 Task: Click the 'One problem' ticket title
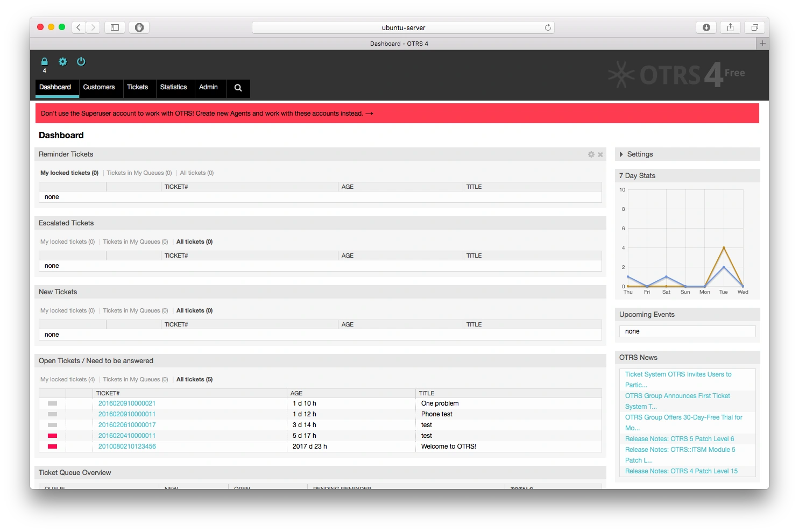[x=440, y=403]
